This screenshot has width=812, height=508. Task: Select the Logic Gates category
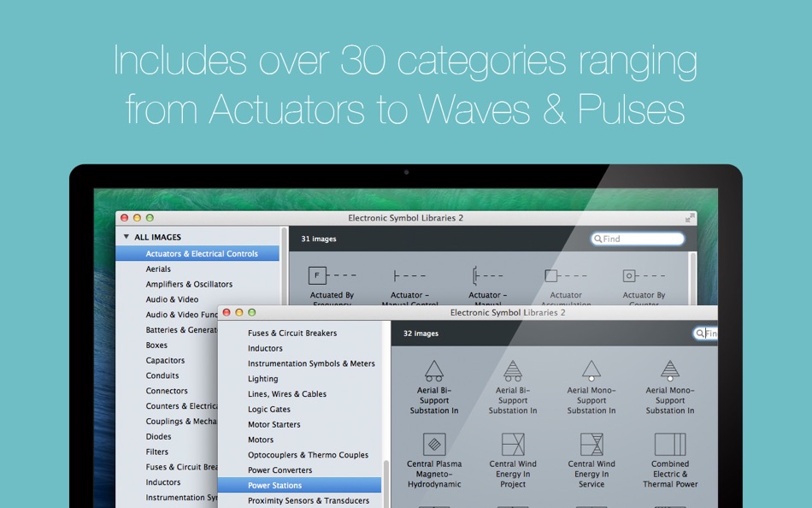coord(268,410)
